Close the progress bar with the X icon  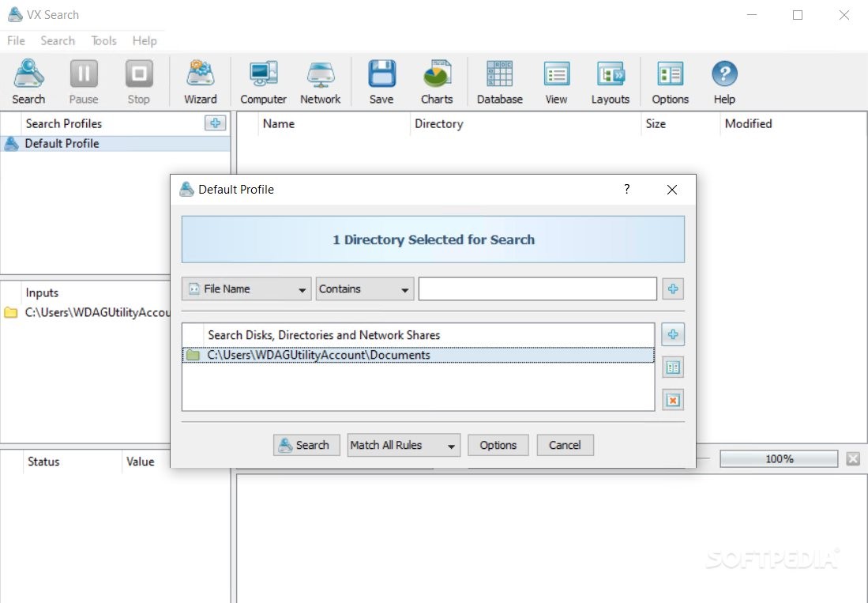pyautogui.click(x=853, y=458)
